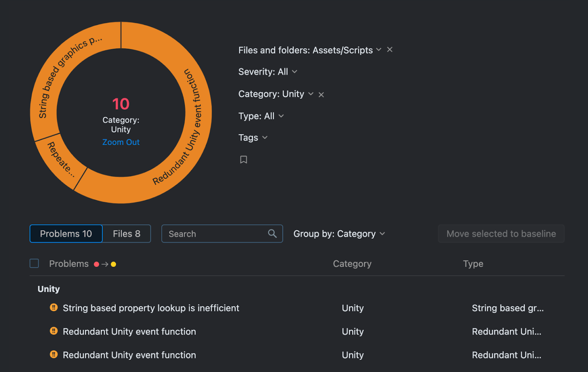Image resolution: width=588 pixels, height=372 pixels.
Task: Click the yellow severity dot in header
Action: 114,264
